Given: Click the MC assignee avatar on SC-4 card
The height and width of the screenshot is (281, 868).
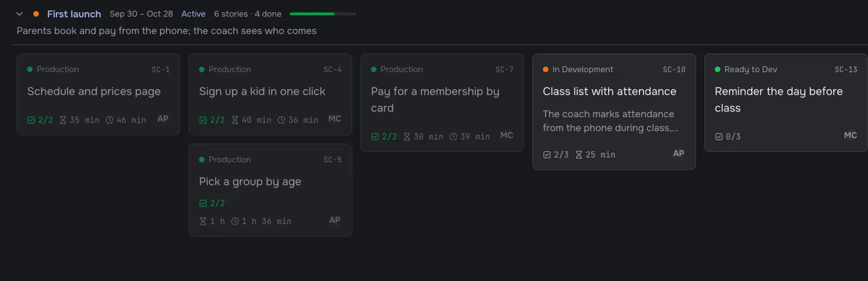Looking at the screenshot, I should (335, 119).
